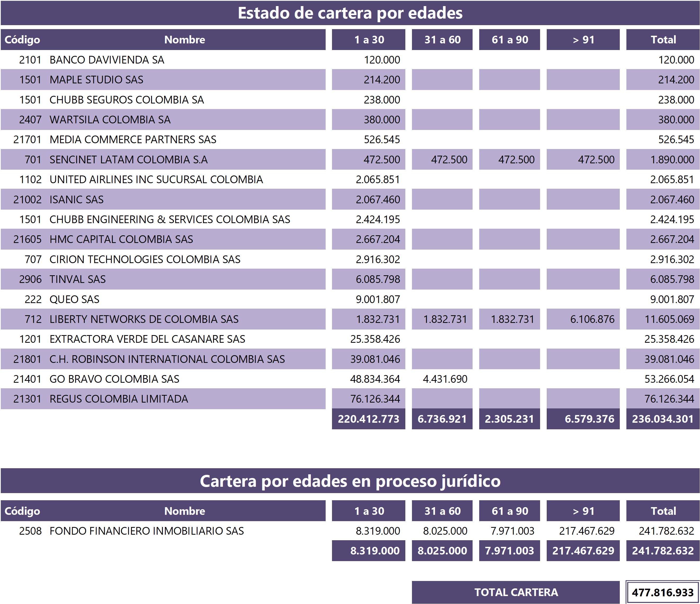This screenshot has height=604, width=700.
Task: Click GO BRAVO COLOMBIA 31 a 60 value
Action: (x=445, y=379)
